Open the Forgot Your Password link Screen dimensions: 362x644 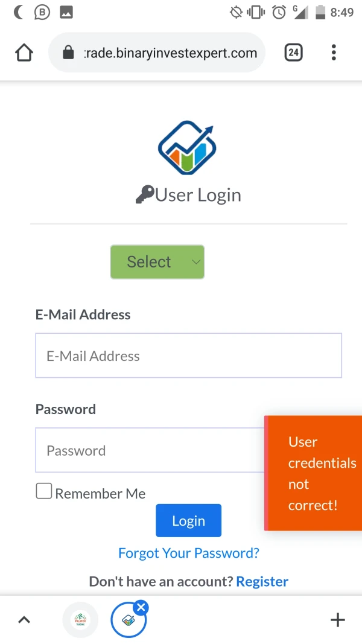189,553
